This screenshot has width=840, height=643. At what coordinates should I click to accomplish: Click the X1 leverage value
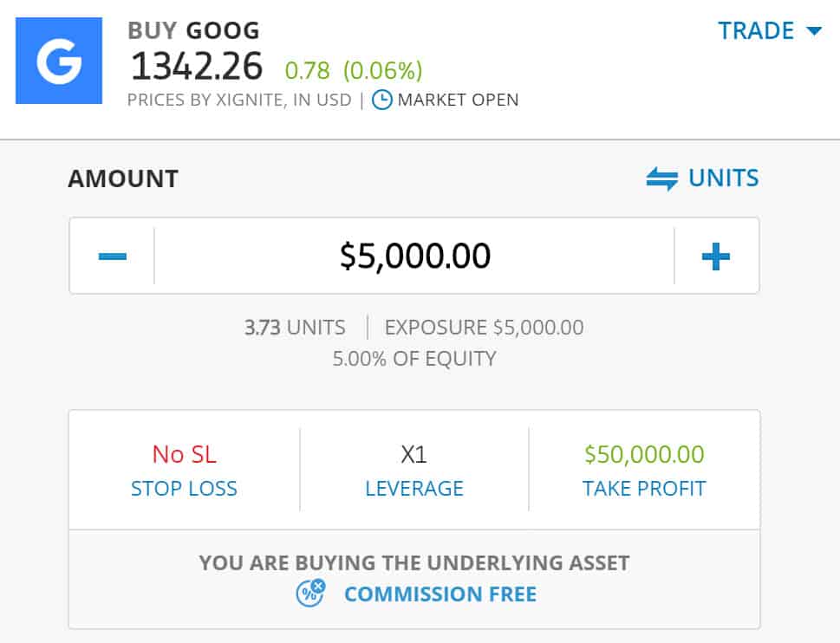pyautogui.click(x=414, y=455)
